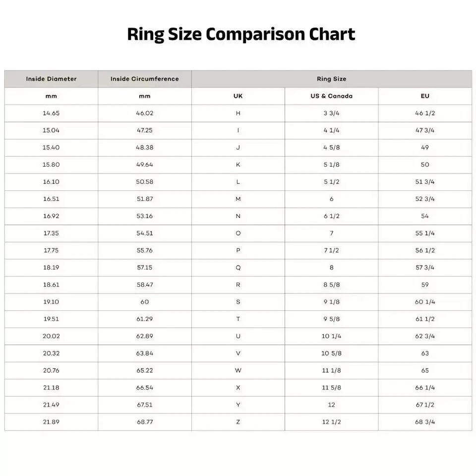Select the 47.25 circumference cell
Viewport: 476px width, 476px height.
[x=144, y=130]
